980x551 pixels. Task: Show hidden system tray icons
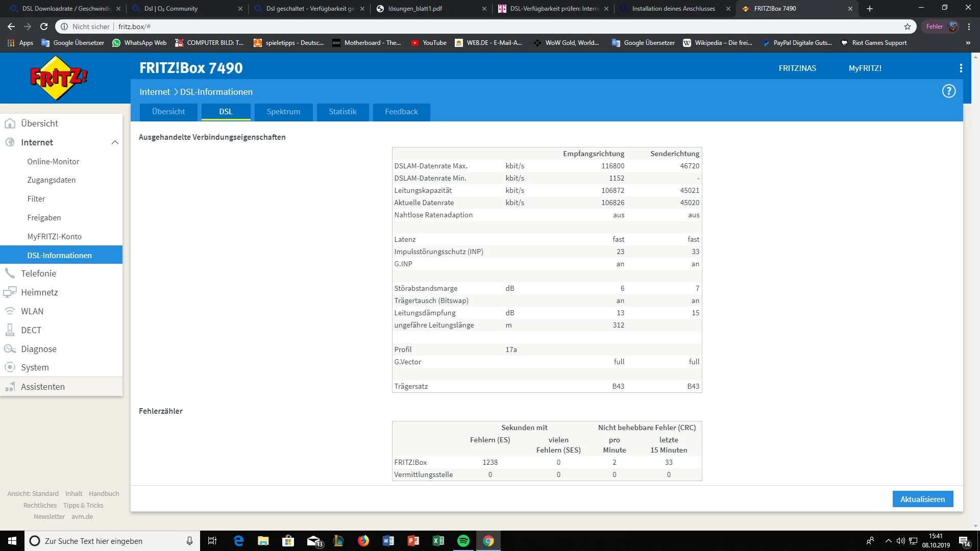click(x=888, y=541)
